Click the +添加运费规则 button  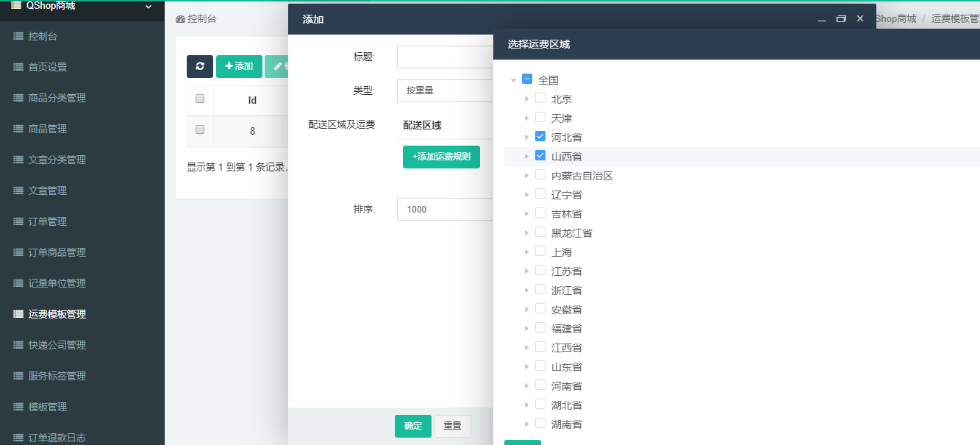coord(441,157)
